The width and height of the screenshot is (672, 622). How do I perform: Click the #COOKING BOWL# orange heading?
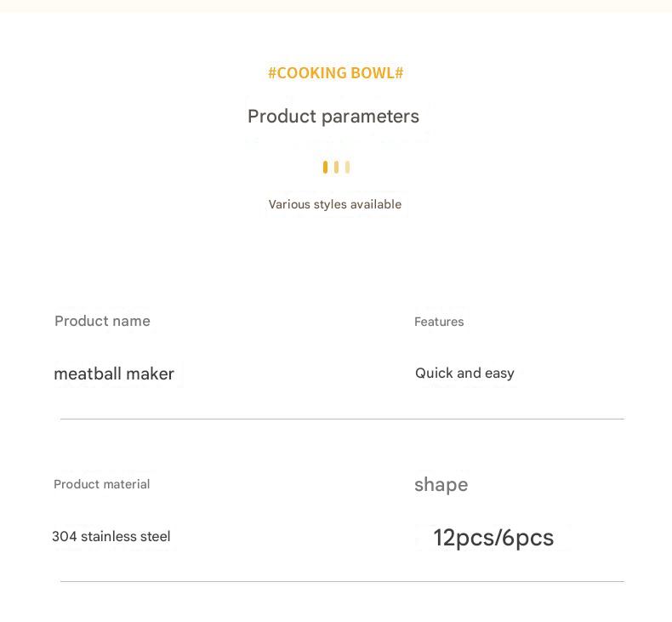tap(335, 73)
